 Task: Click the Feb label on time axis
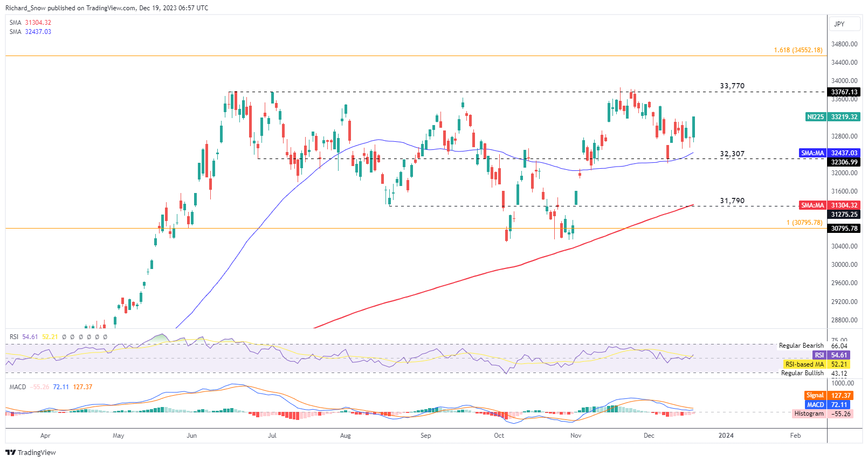tap(795, 436)
